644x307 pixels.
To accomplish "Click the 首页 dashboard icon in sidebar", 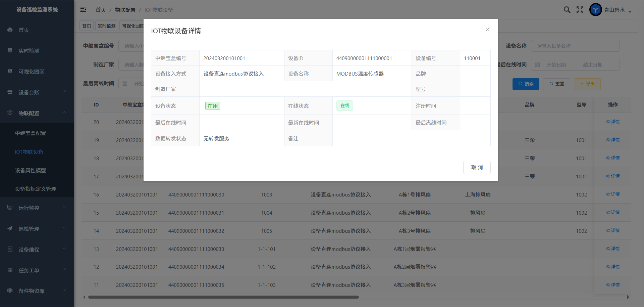I will pos(10,30).
